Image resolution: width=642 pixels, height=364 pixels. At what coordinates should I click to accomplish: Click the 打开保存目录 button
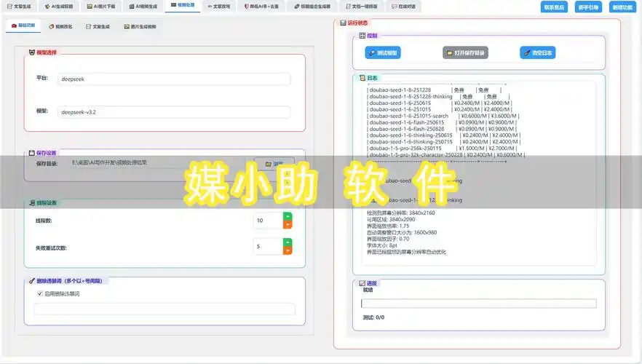click(466, 53)
